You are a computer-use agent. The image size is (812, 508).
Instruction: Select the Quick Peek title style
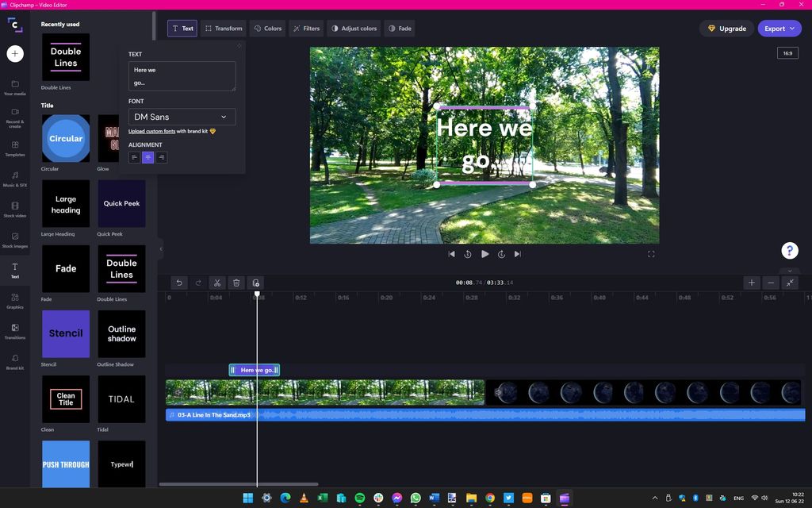121,204
